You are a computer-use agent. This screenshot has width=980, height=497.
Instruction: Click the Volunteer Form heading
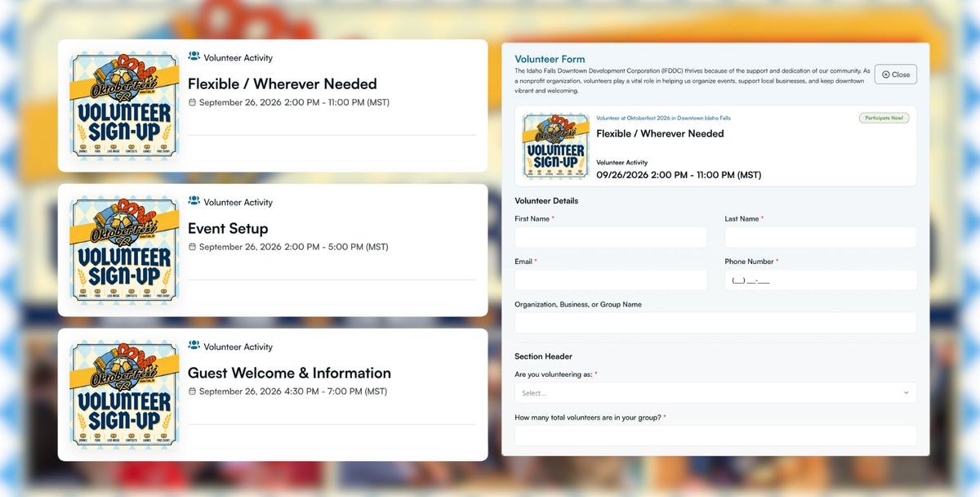(x=550, y=59)
